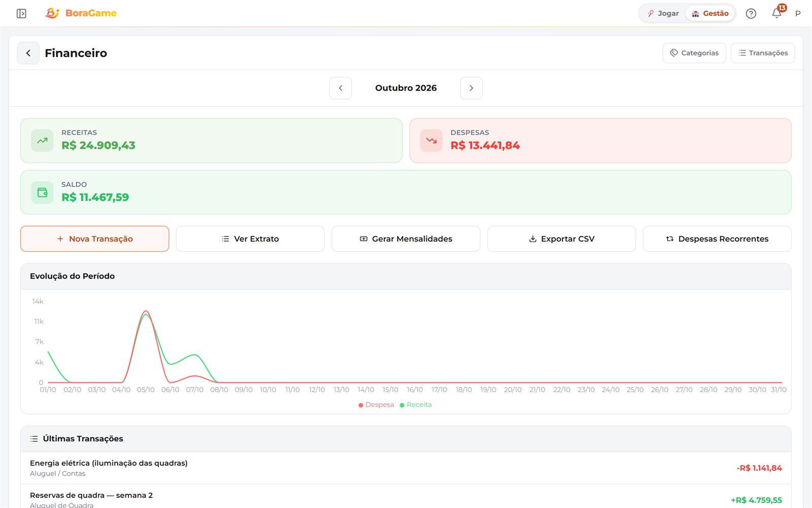812x508 pixels.
Task: Click the Outubro 2026 month label
Action: 406,88
